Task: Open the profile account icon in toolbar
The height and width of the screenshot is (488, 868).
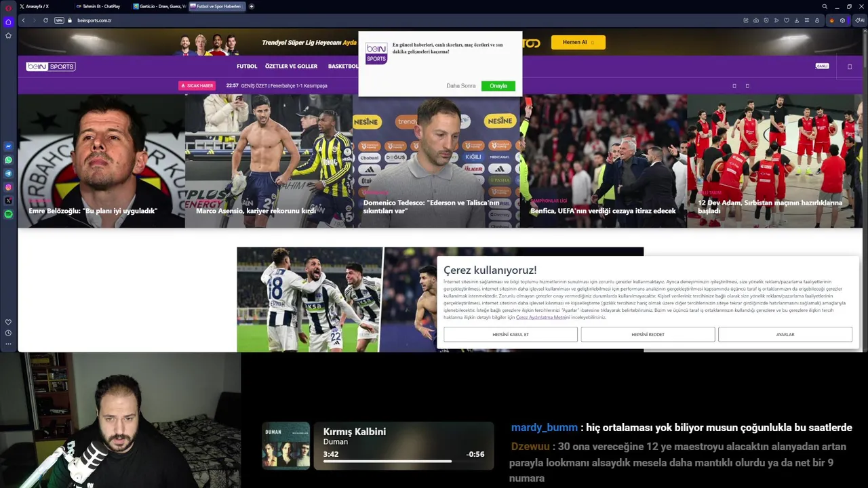Action: click(817, 20)
